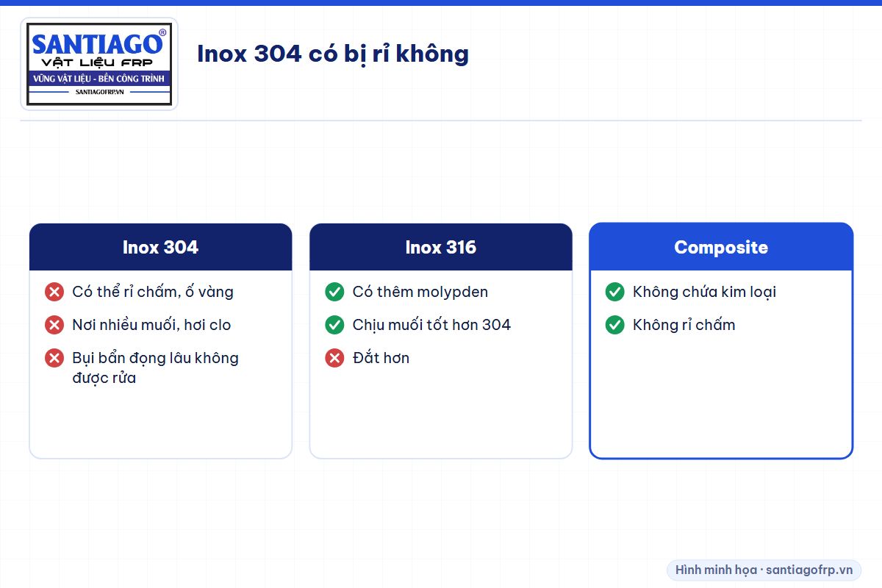This screenshot has height=588, width=882.
Task: Select the "Composite" card header
Action: pyautogui.click(x=721, y=247)
